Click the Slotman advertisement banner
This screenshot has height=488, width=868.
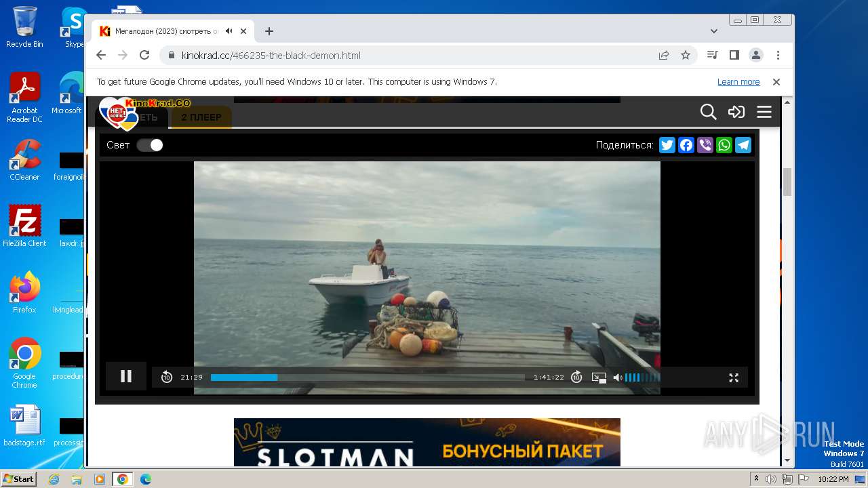point(427,442)
